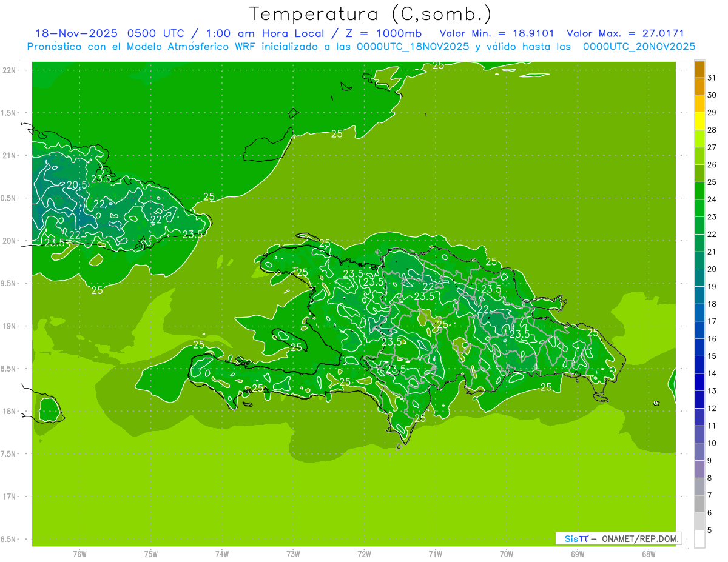Click the '21' color scale label

pos(712,252)
